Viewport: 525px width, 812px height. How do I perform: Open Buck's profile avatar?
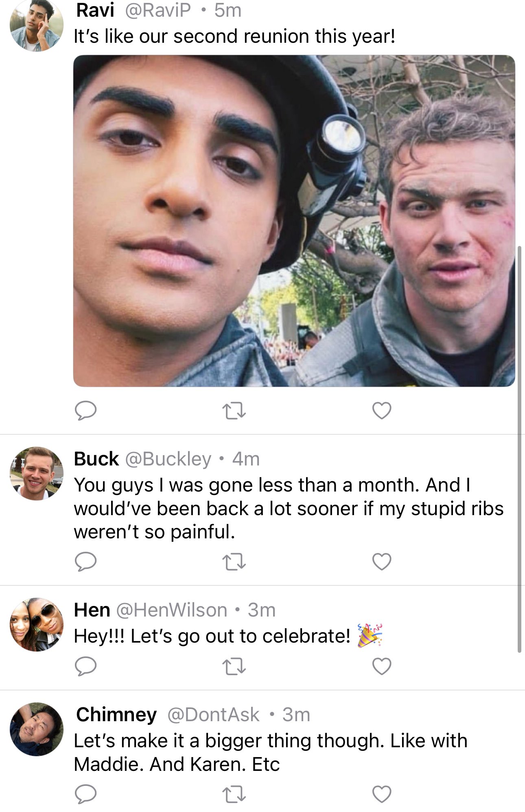37,473
